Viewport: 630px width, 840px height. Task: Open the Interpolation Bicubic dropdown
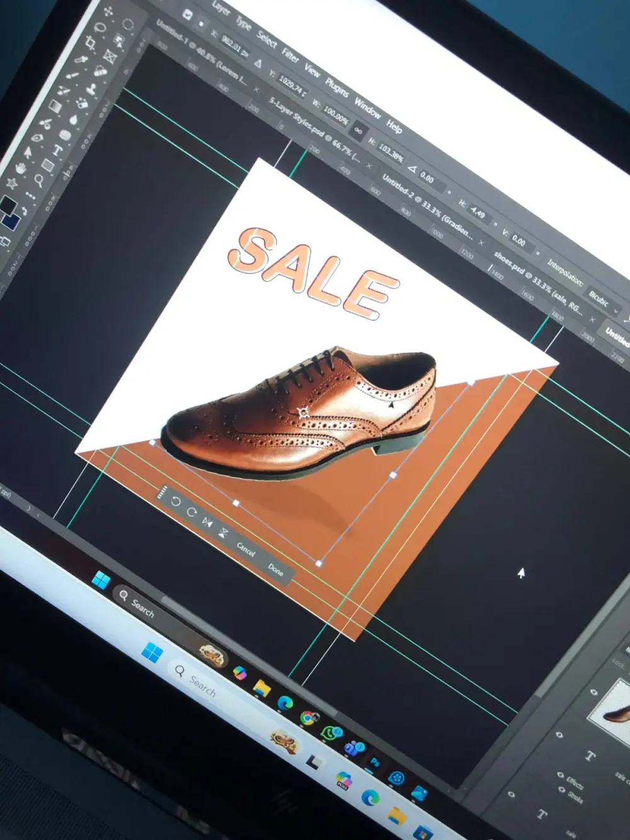(602, 301)
